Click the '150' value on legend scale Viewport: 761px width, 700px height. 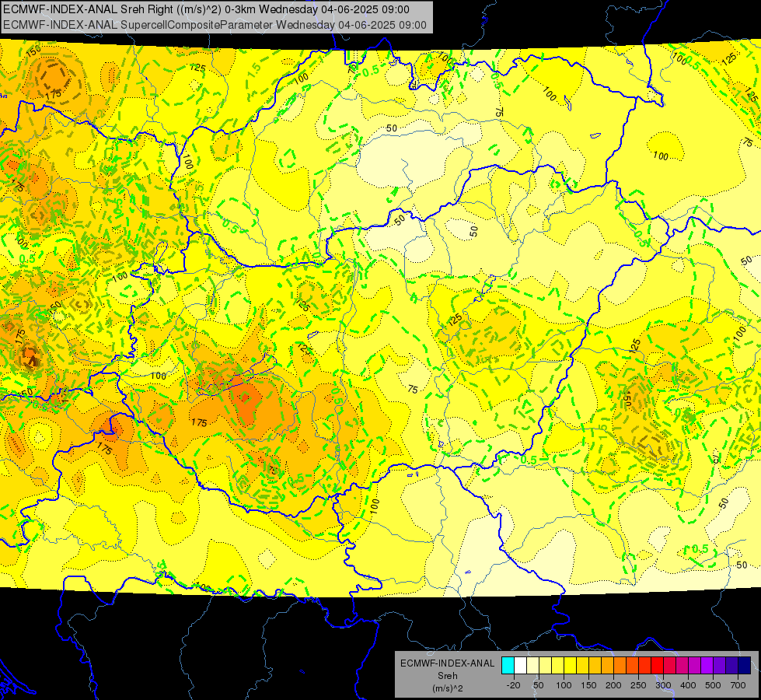pos(588,685)
